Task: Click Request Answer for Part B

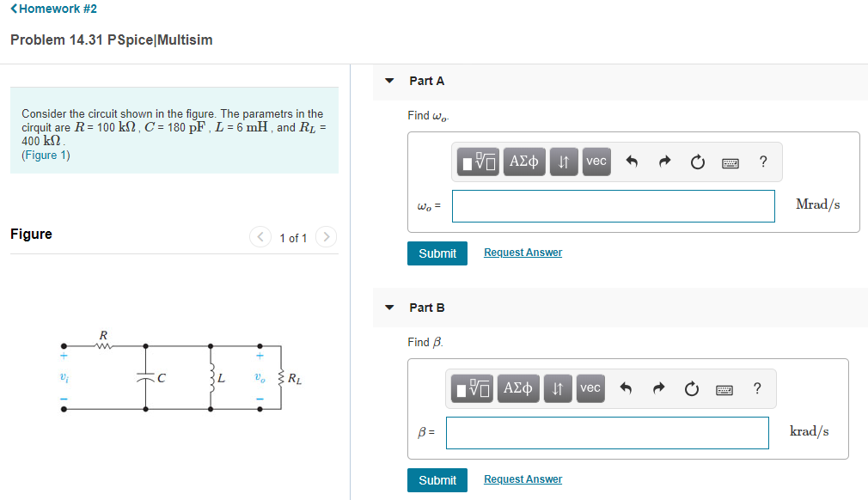Action: coord(523,479)
